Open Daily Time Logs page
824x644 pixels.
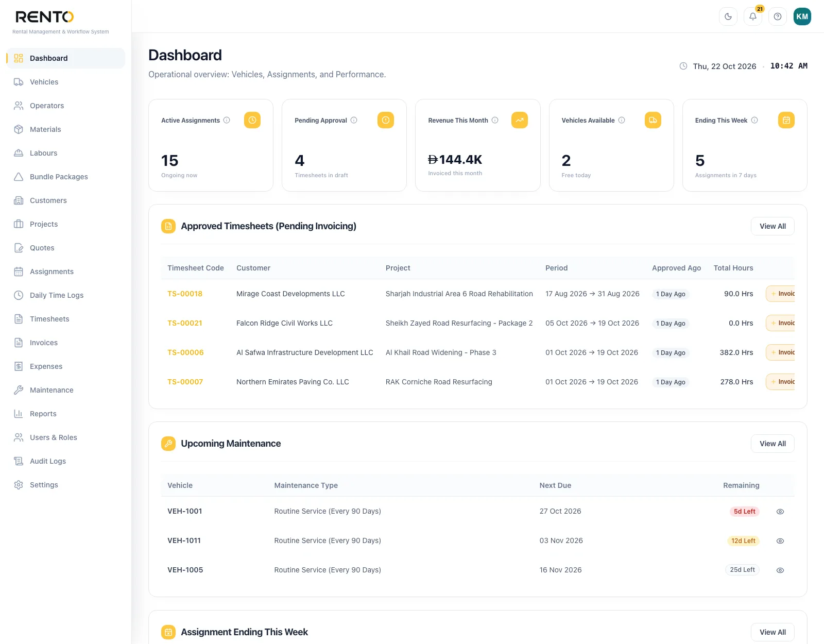pos(65,295)
